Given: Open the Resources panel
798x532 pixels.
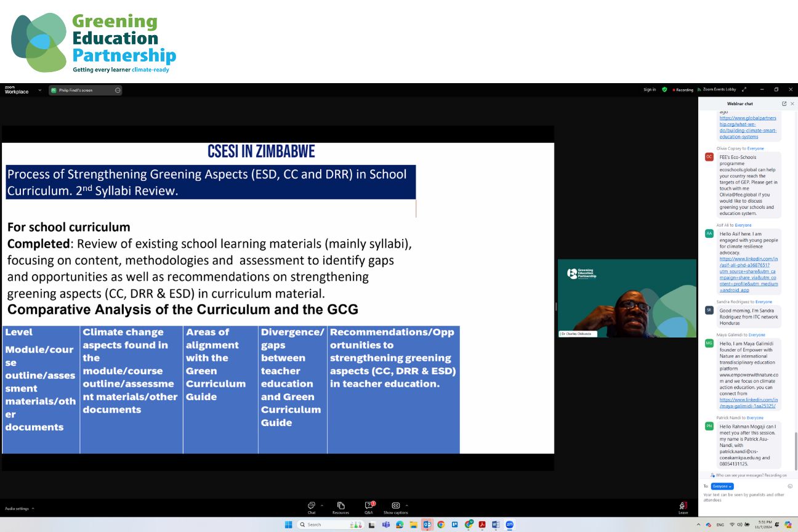Looking at the screenshot, I should coord(341,507).
